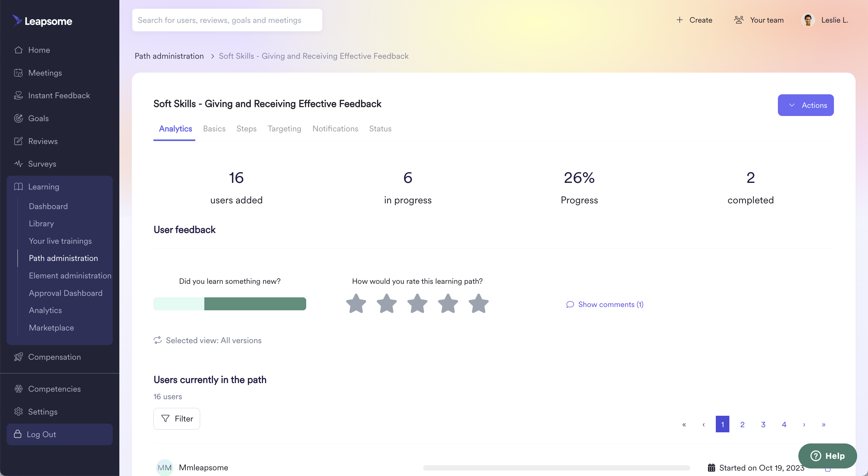Click the search input field
This screenshot has width=868, height=476.
pos(227,20)
